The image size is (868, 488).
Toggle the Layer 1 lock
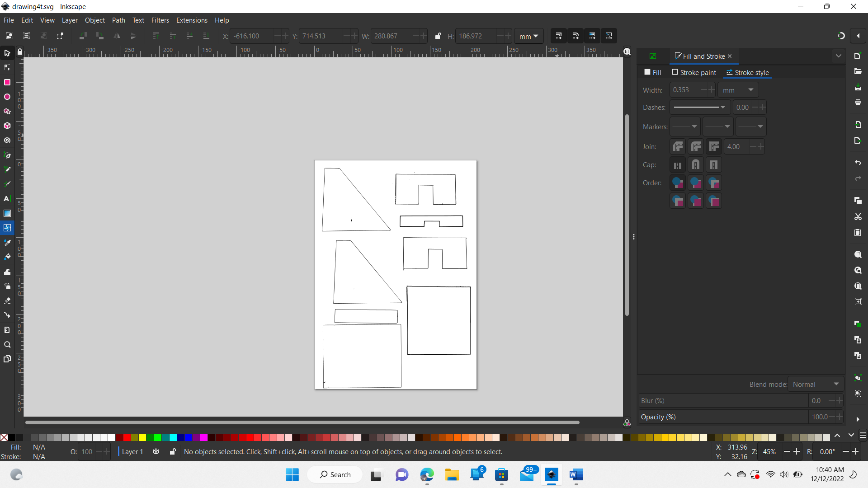point(173,451)
